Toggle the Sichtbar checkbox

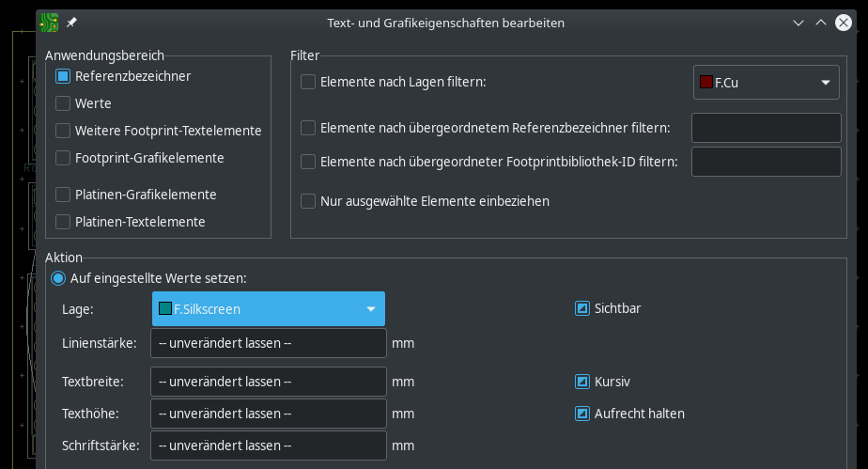[x=582, y=308]
